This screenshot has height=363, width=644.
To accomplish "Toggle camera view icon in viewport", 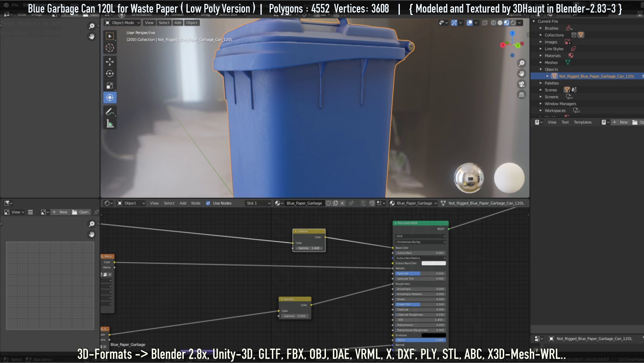I will click(521, 84).
